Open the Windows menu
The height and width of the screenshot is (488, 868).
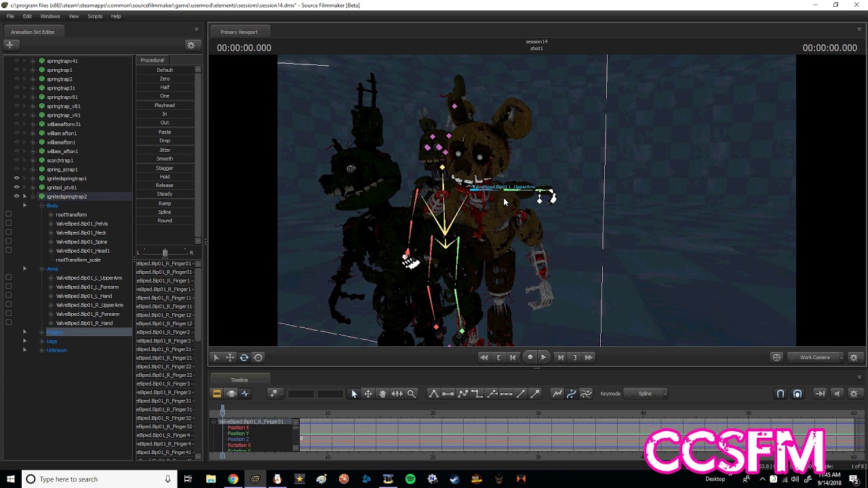coord(50,16)
